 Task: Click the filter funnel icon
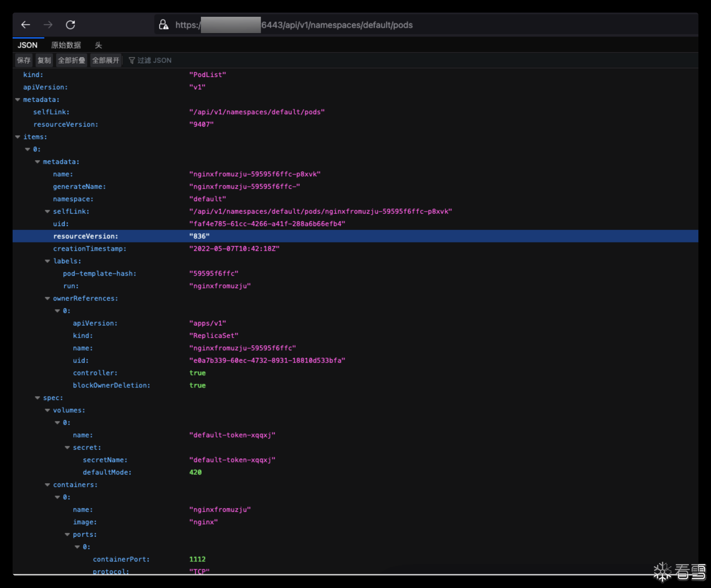[x=132, y=60]
